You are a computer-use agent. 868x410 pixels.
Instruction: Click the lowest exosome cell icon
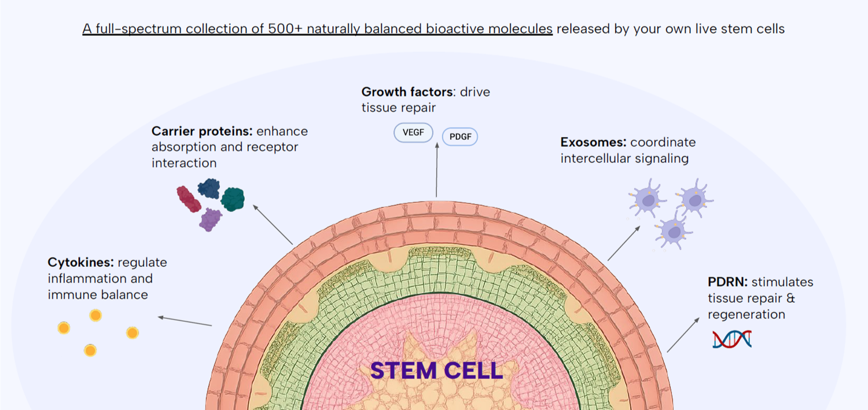pos(673,230)
